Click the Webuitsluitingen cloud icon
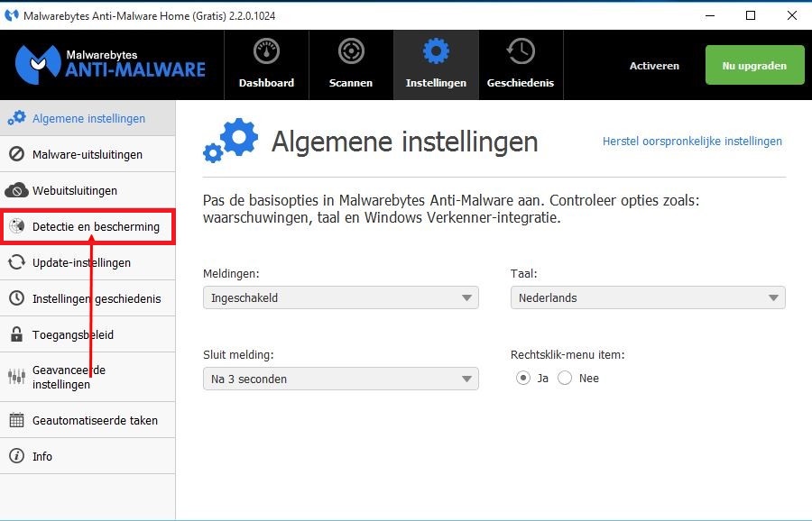This screenshot has width=812, height=521. 16,190
